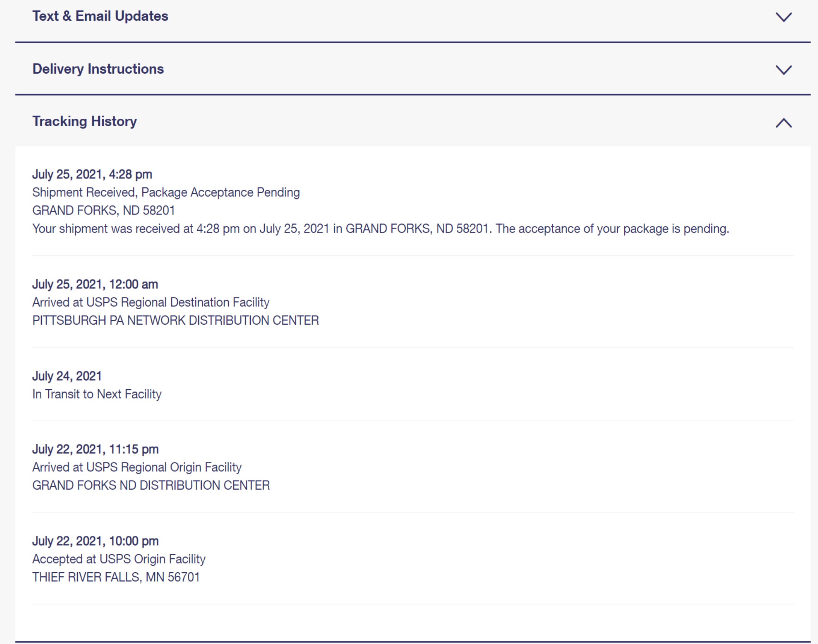The image size is (818, 644).
Task: Click the Tracking History heading
Action: click(85, 121)
